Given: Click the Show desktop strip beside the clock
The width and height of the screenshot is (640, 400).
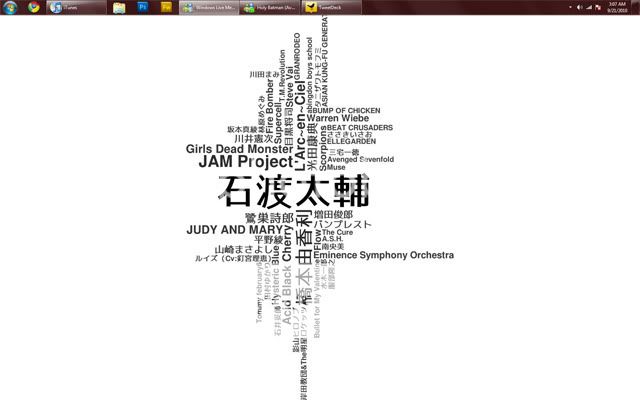Looking at the screenshot, I should (x=637, y=7).
